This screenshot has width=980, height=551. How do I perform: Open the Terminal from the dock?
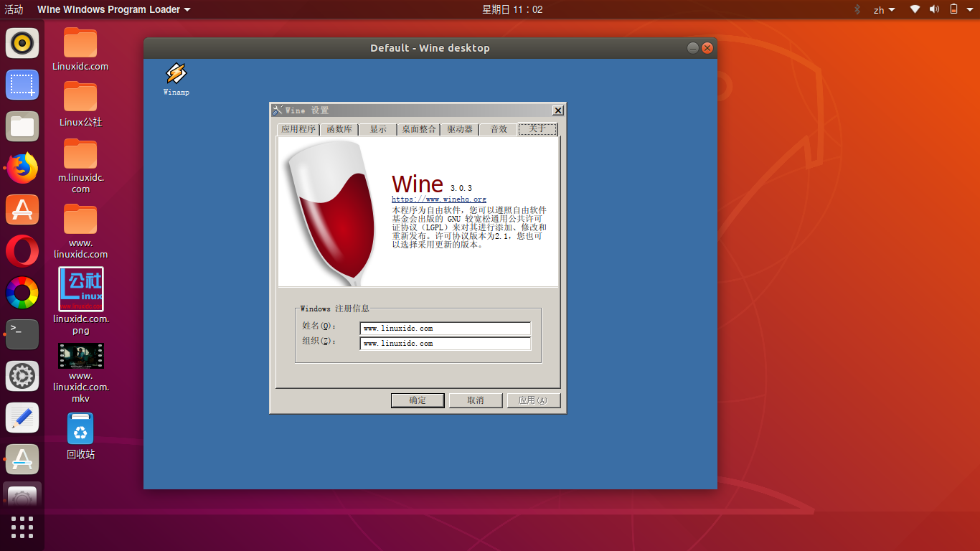[22, 334]
